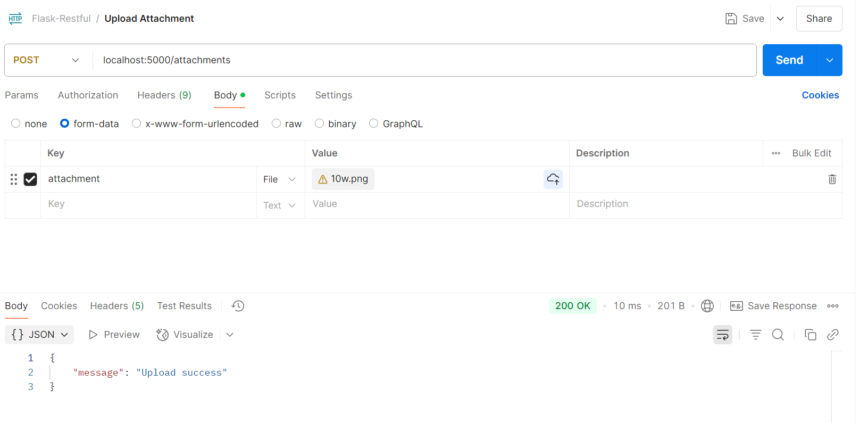Open the Headers (9) request tab
Screen dimensions: 868x423
pos(164,95)
